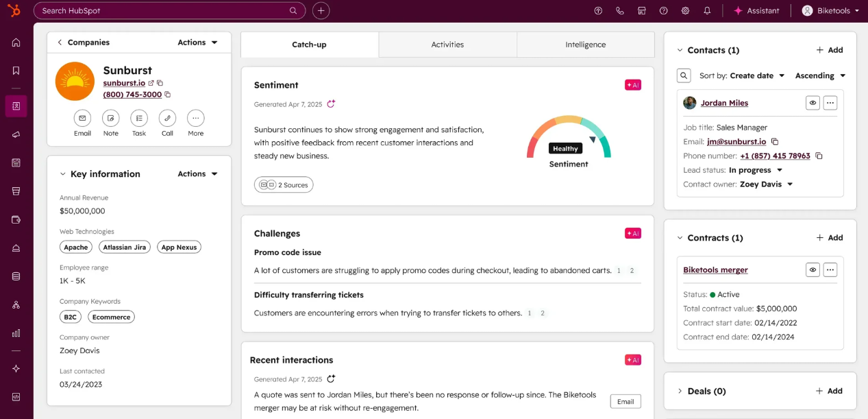Preview Jordan Miles with the eye icon
Screen dimensions: 868x419
click(813, 102)
